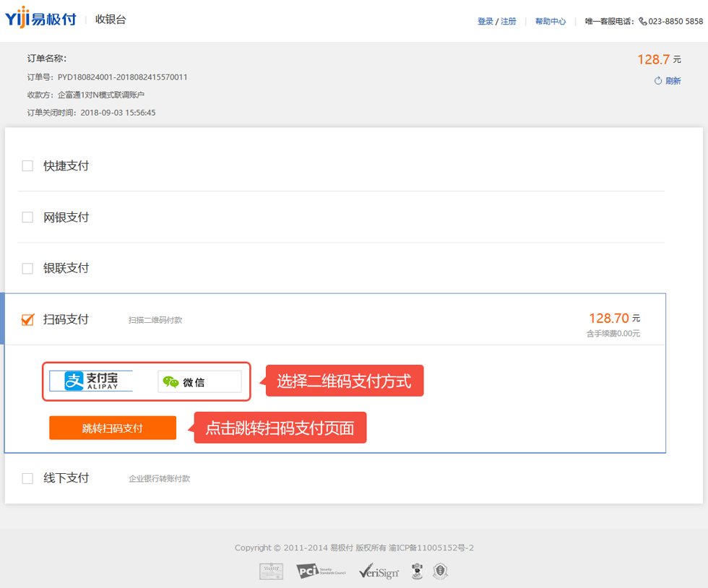
Task: Open the 注册 register link
Action: click(x=509, y=21)
